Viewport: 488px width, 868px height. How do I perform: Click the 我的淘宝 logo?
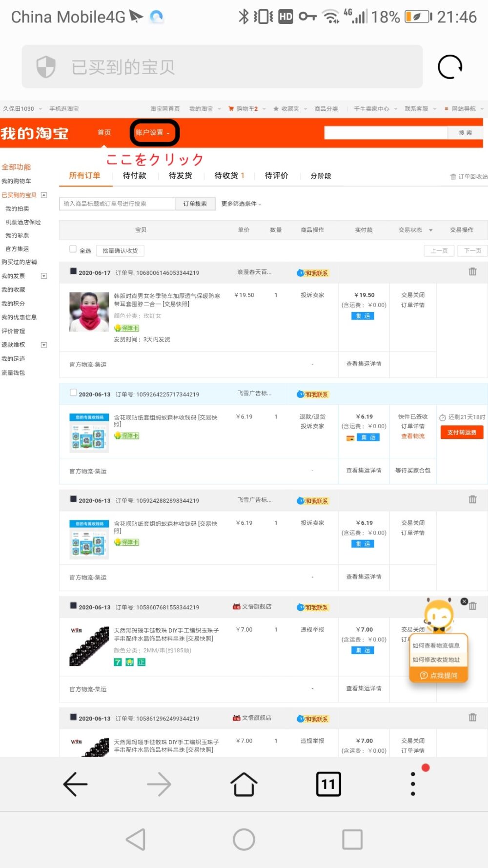click(34, 133)
